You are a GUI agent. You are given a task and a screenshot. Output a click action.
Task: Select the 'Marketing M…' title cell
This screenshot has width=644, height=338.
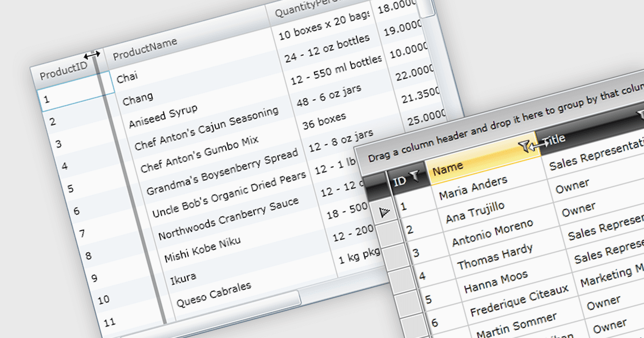coord(612,276)
